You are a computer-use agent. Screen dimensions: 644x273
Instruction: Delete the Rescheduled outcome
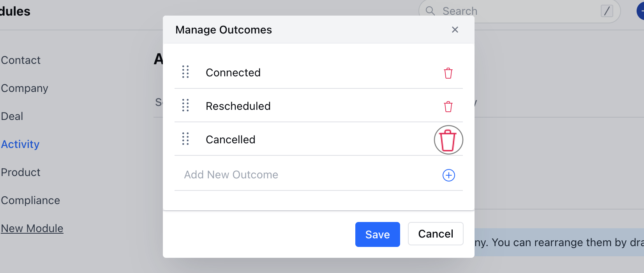pyautogui.click(x=448, y=106)
